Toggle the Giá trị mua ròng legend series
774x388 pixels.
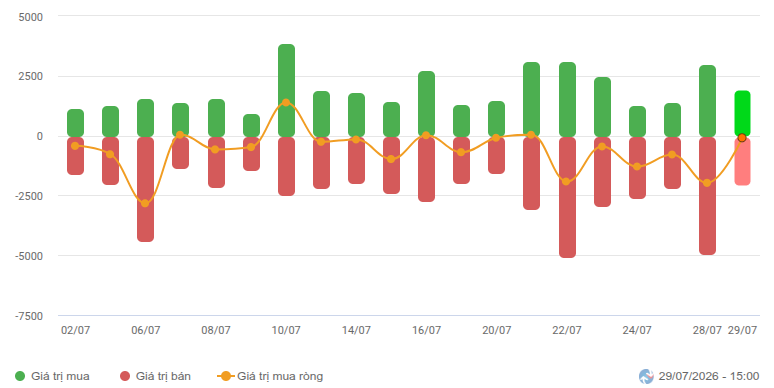pyautogui.click(x=270, y=376)
